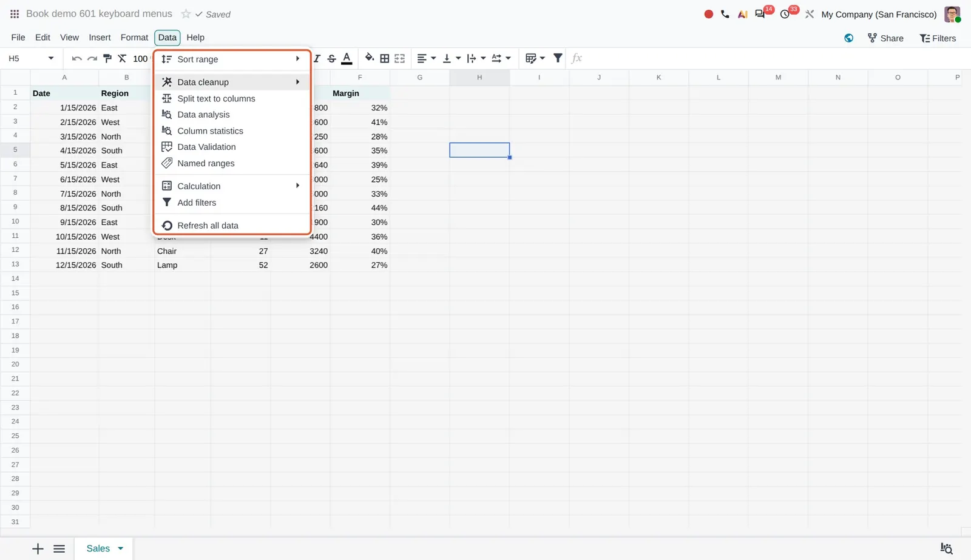
Task: Choose Data Validation menu entry
Action: click(x=232, y=147)
